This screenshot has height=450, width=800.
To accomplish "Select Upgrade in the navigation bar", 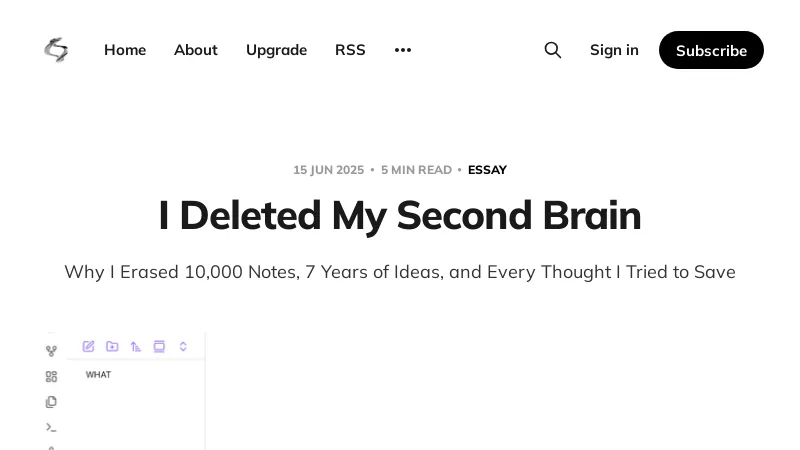I will (276, 50).
